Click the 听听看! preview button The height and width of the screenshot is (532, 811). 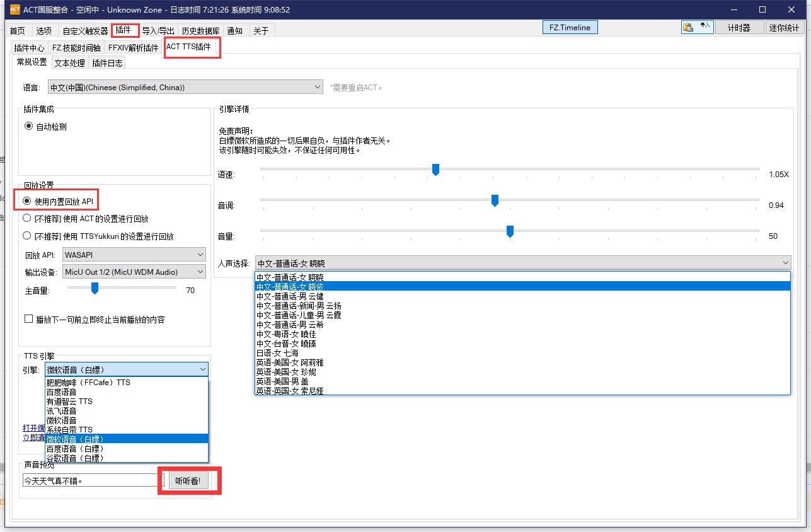(188, 481)
